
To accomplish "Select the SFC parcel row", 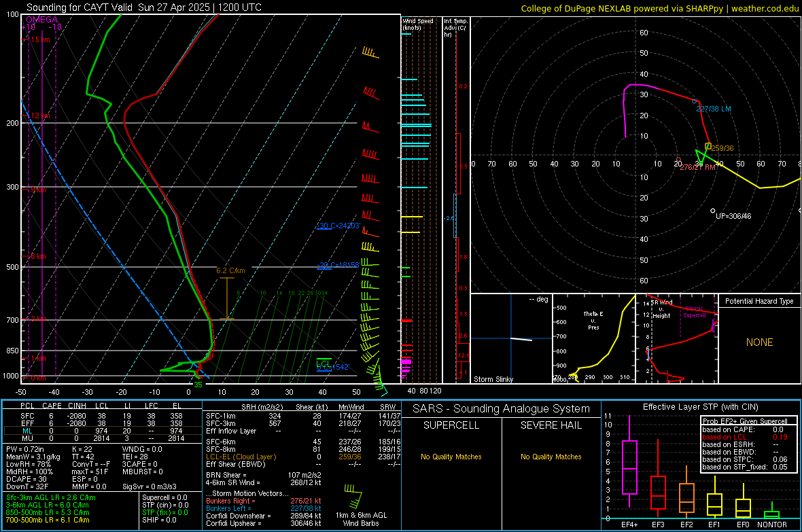I will click(x=101, y=416).
